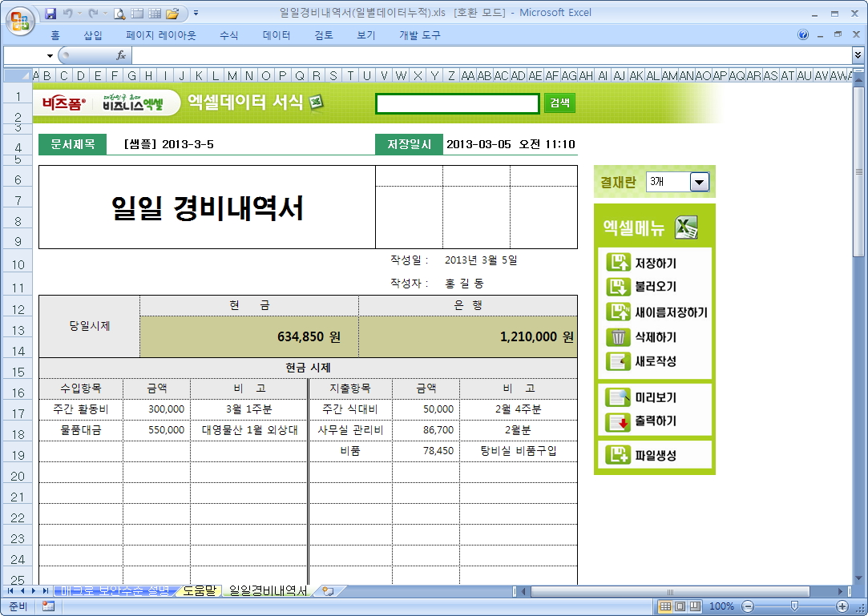The image size is (868, 616).
Task: Switch to Normal view
Action: (x=665, y=606)
